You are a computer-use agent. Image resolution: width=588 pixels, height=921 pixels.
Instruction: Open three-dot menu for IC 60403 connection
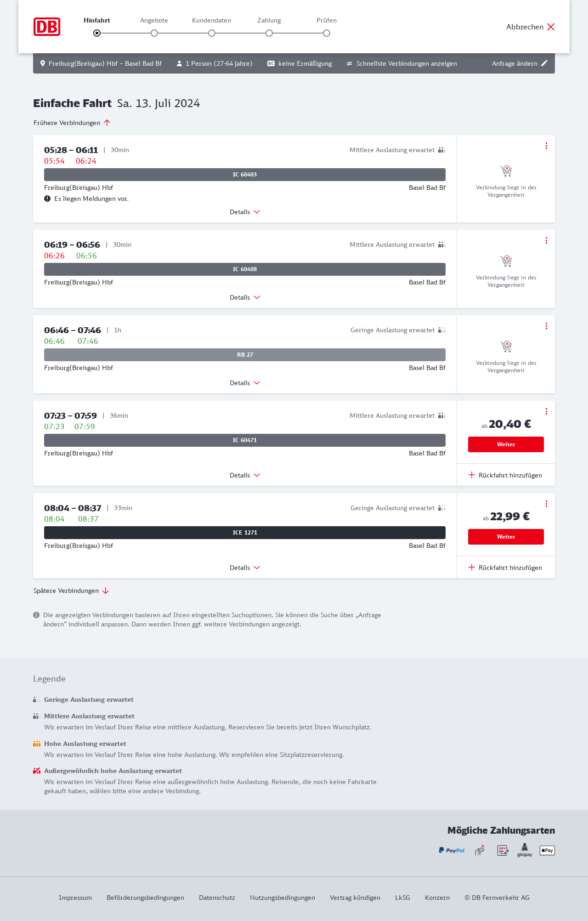[x=546, y=146]
